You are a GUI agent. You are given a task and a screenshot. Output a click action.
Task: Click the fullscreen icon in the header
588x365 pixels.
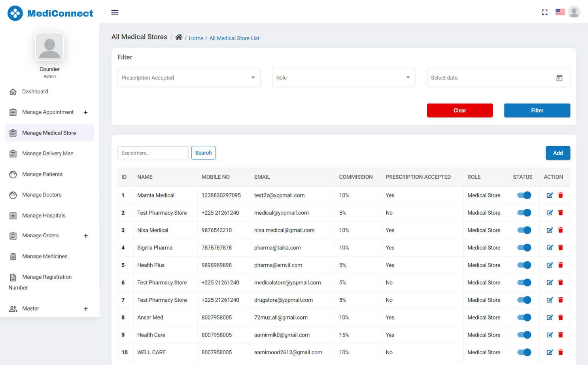(545, 12)
